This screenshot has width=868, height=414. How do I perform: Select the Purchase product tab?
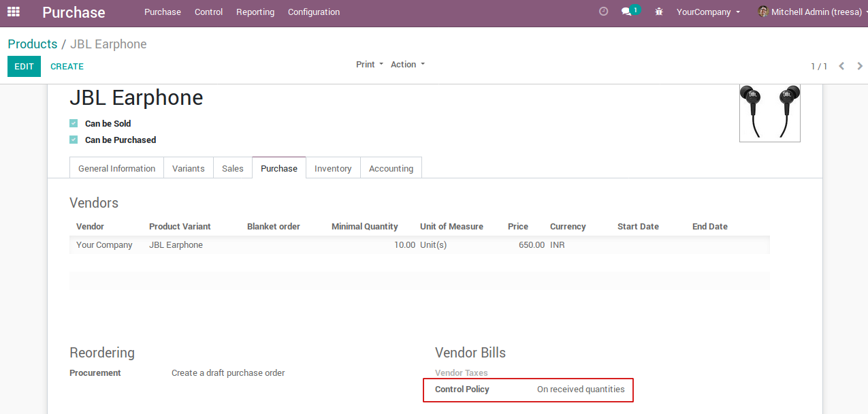(279, 168)
